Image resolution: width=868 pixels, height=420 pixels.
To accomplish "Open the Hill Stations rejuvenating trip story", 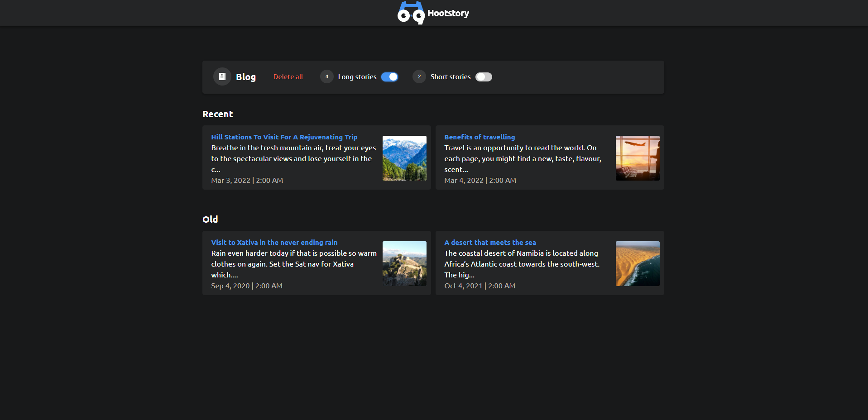I will tap(284, 137).
